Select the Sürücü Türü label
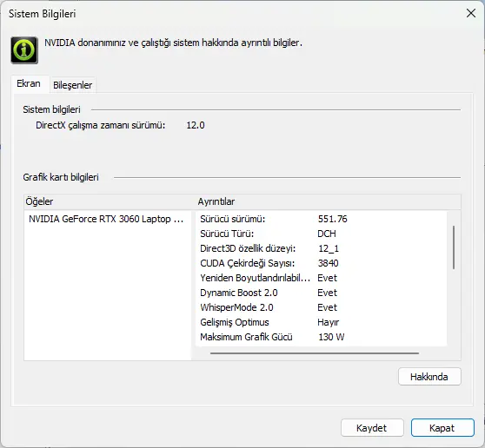Image resolution: width=485 pixels, height=448 pixels. [x=227, y=234]
